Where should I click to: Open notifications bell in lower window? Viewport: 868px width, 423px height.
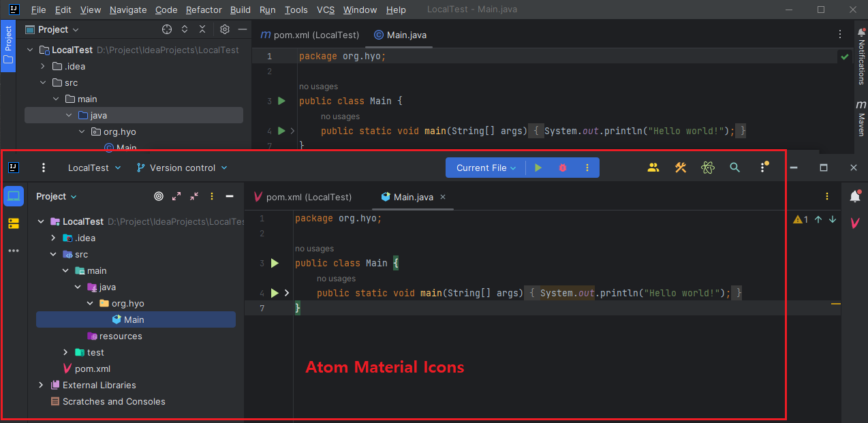(855, 197)
